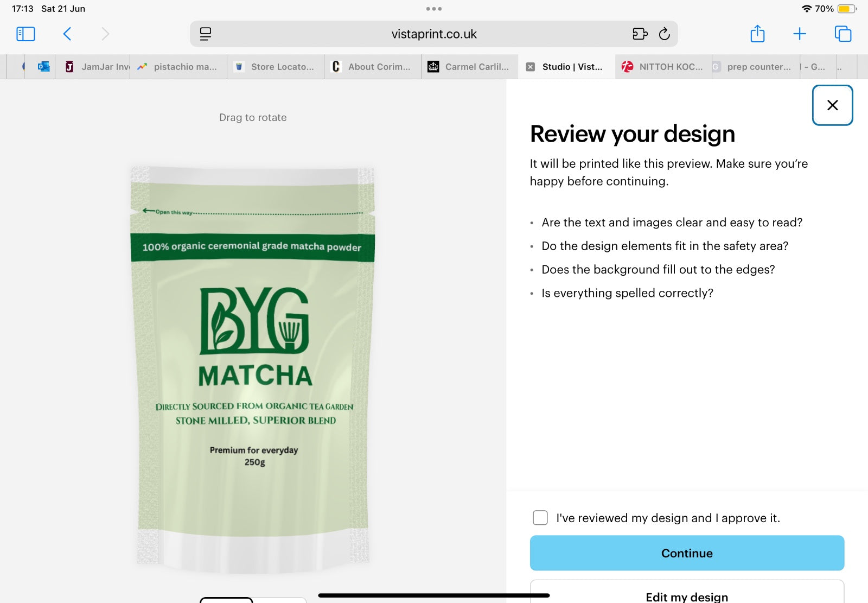Tap the Wi-Fi status icon
This screenshot has height=603, width=868.
(x=807, y=9)
